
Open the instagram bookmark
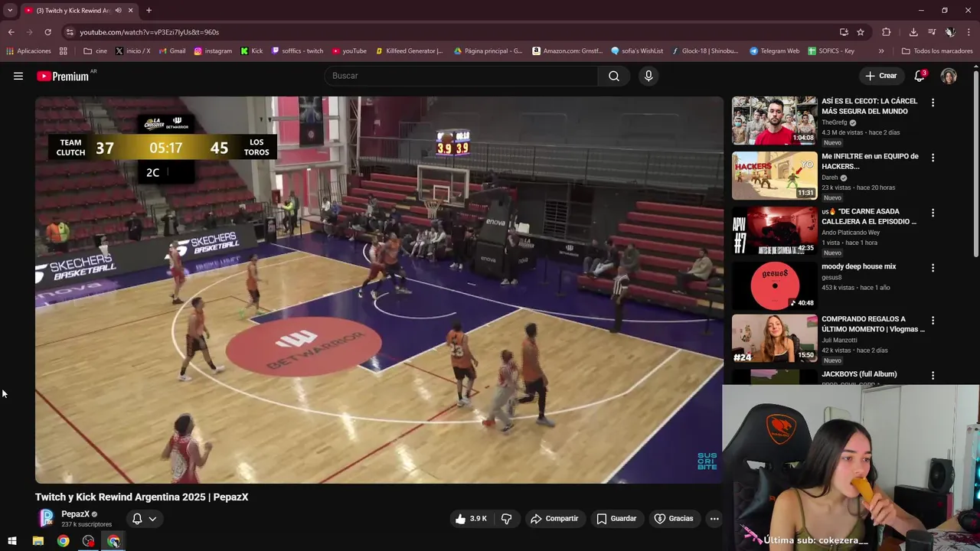pyautogui.click(x=213, y=51)
